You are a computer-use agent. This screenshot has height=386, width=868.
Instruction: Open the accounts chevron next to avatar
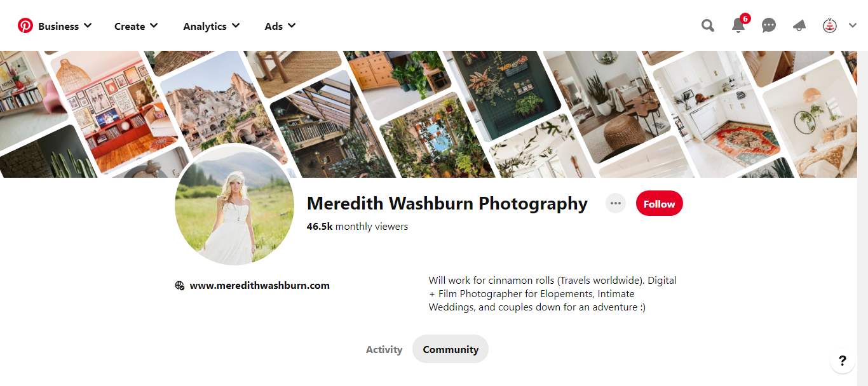pyautogui.click(x=853, y=25)
